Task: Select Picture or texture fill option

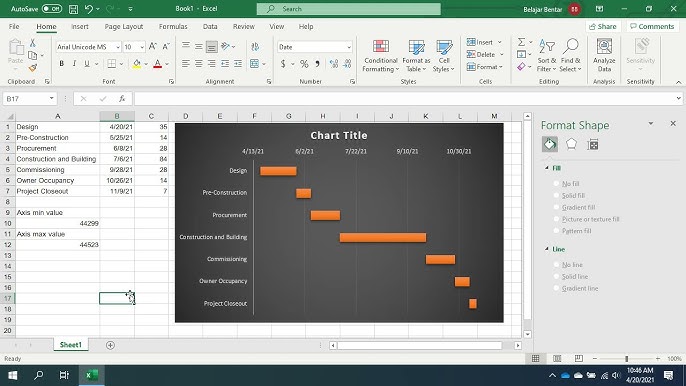Action: [x=556, y=219]
